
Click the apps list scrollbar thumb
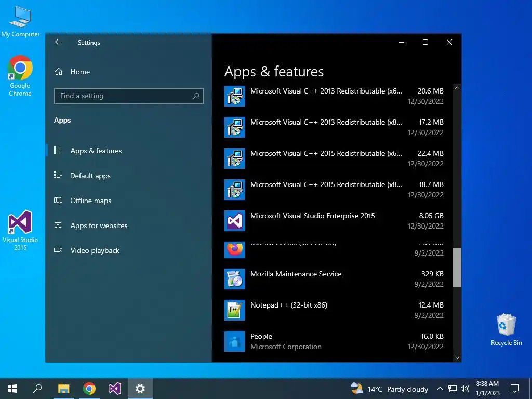coord(457,268)
